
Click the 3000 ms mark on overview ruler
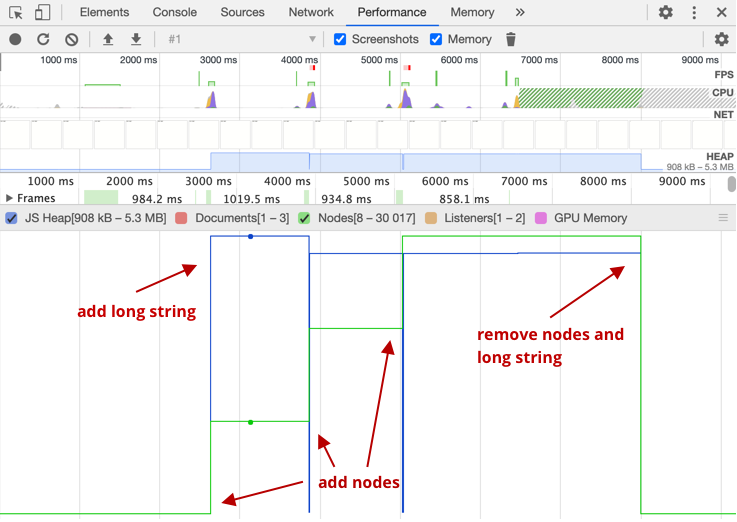coord(218,60)
